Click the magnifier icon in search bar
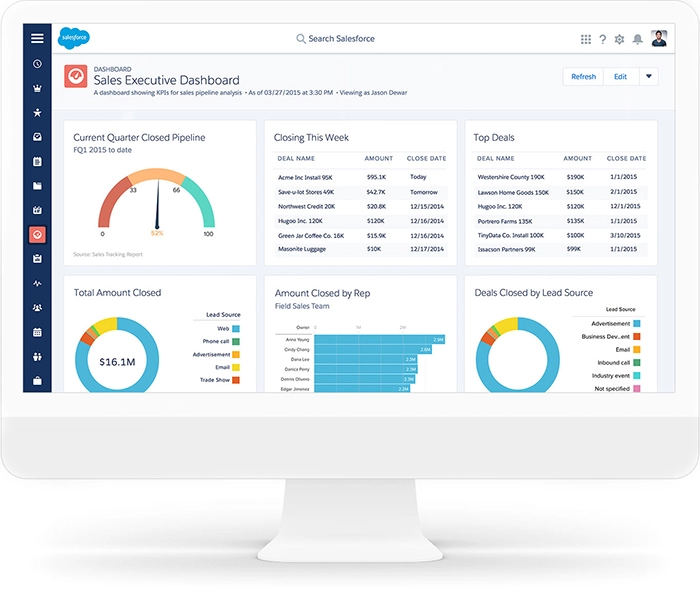This screenshot has width=700, height=594. coord(301,39)
